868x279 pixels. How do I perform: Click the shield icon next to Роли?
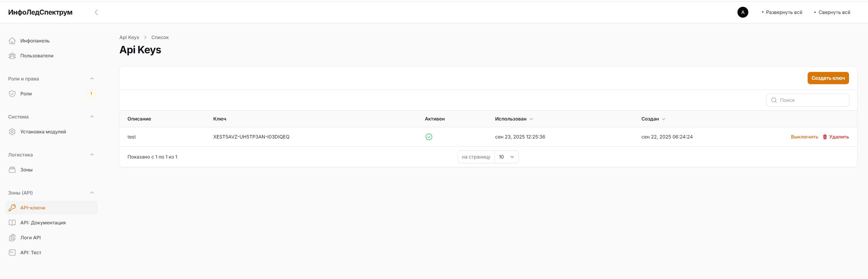[12, 94]
